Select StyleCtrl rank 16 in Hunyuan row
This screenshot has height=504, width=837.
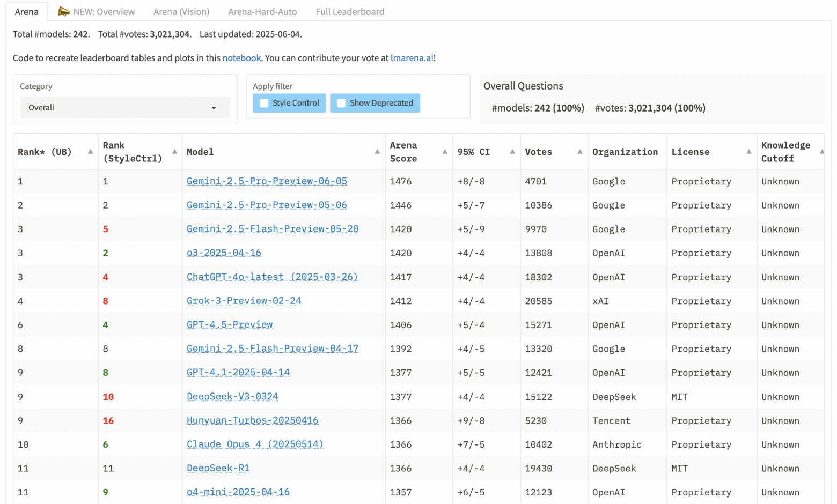(x=108, y=420)
